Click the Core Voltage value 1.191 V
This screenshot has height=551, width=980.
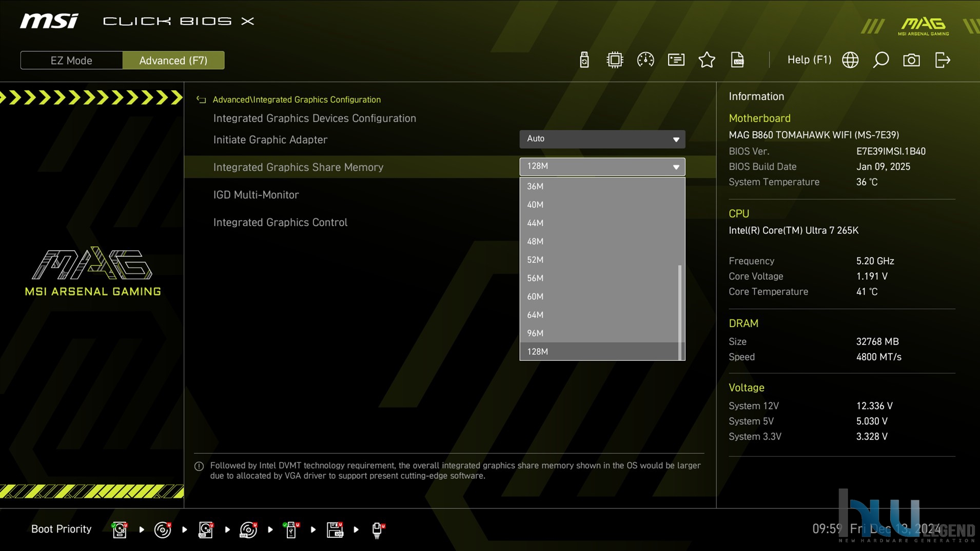(872, 277)
